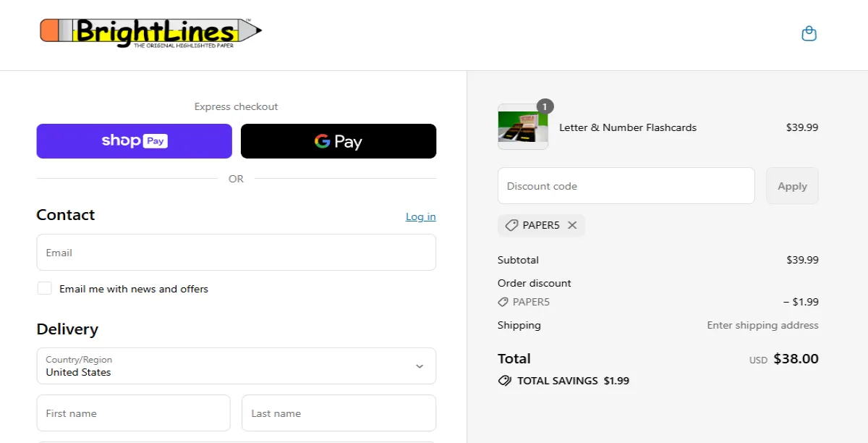This screenshot has height=443, width=868.
Task: Click the order discount PAPER5 tag icon
Action: pos(503,302)
